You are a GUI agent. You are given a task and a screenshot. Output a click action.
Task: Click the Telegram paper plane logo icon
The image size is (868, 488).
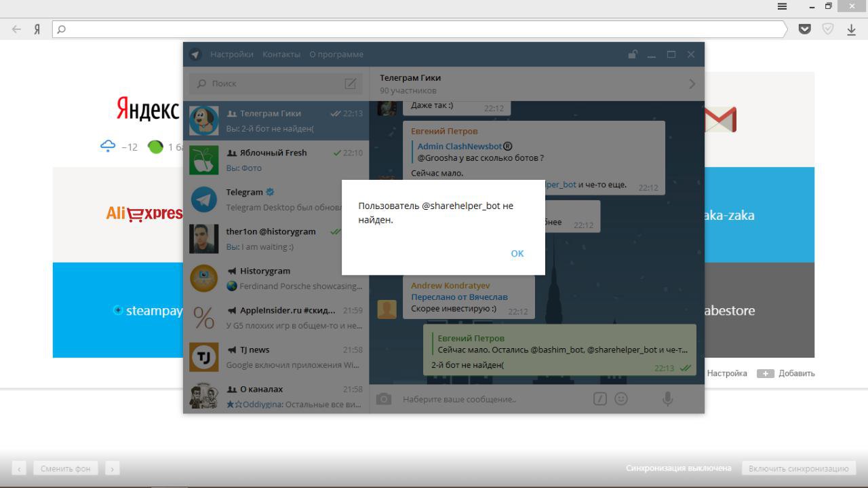[x=195, y=54]
